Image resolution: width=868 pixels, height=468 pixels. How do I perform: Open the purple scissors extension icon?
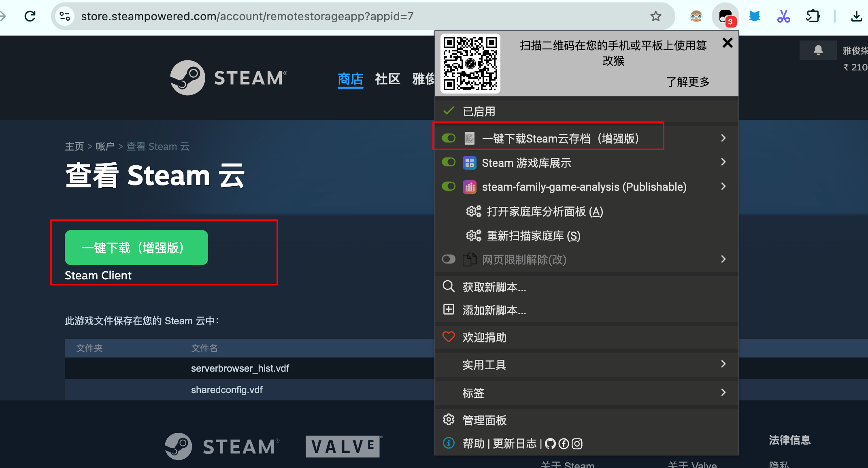pyautogui.click(x=783, y=16)
